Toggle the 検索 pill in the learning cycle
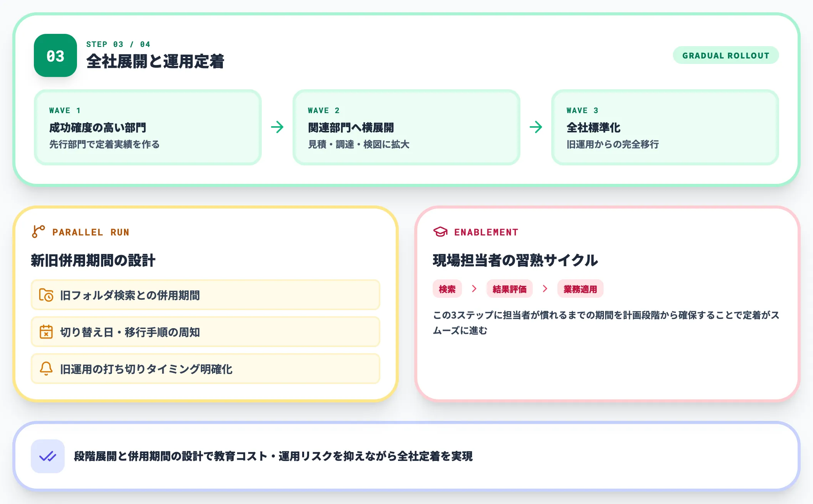This screenshot has width=813, height=504. (x=447, y=289)
